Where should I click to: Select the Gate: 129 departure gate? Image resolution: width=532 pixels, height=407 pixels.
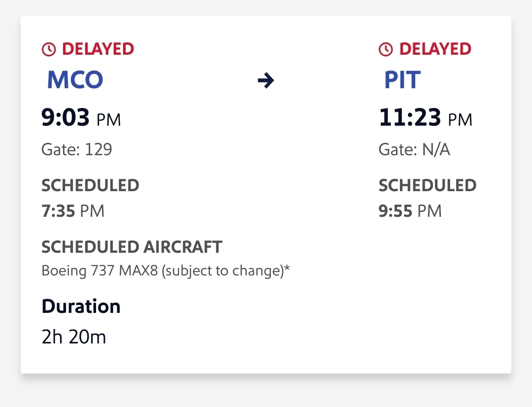(x=77, y=149)
